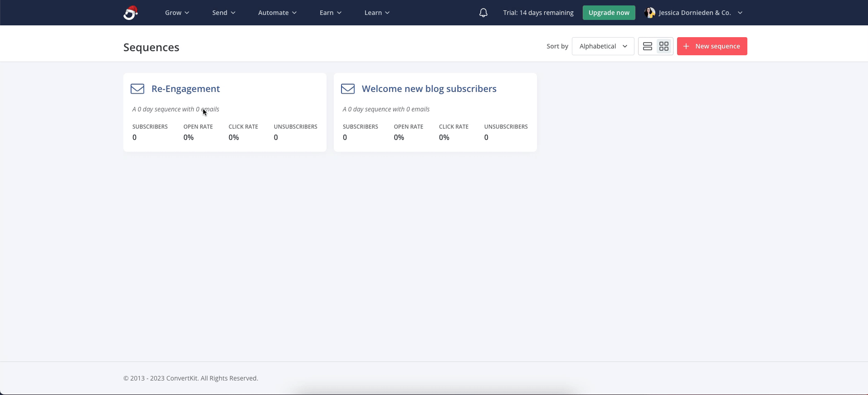
Task: Expand the Grow menu
Action: (177, 13)
